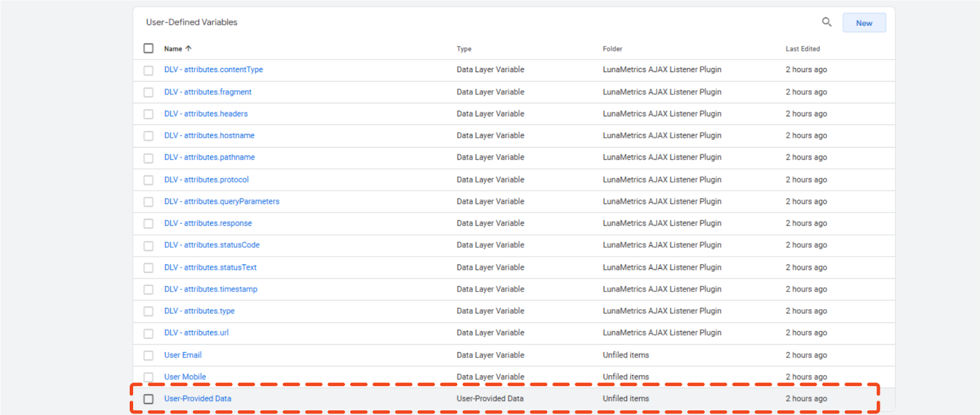The image size is (980, 415).
Task: Open the User-Provided Data variable link
Action: pyautogui.click(x=198, y=398)
